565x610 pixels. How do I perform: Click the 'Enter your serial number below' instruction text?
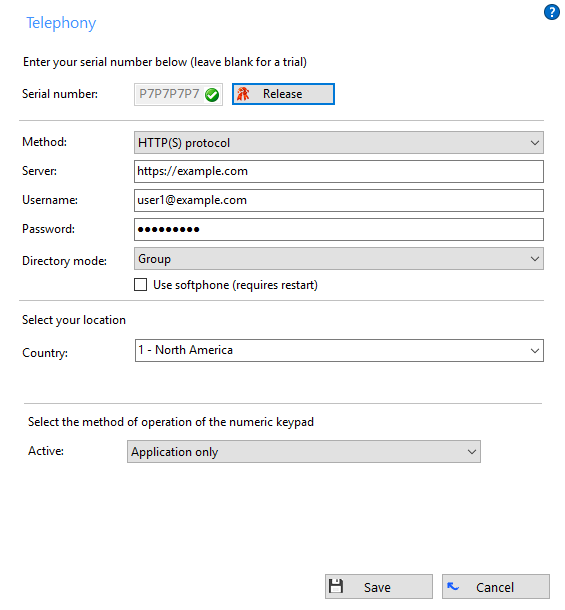[x=165, y=62]
